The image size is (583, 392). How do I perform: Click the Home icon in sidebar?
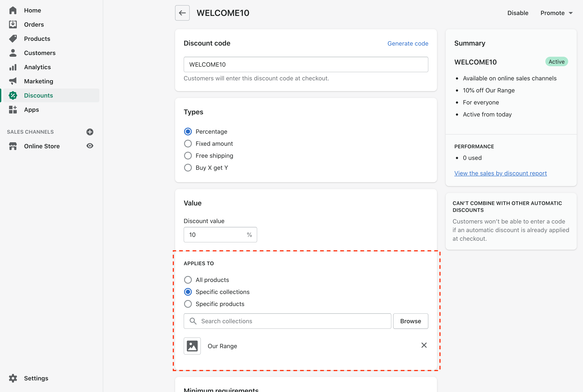[x=13, y=10]
